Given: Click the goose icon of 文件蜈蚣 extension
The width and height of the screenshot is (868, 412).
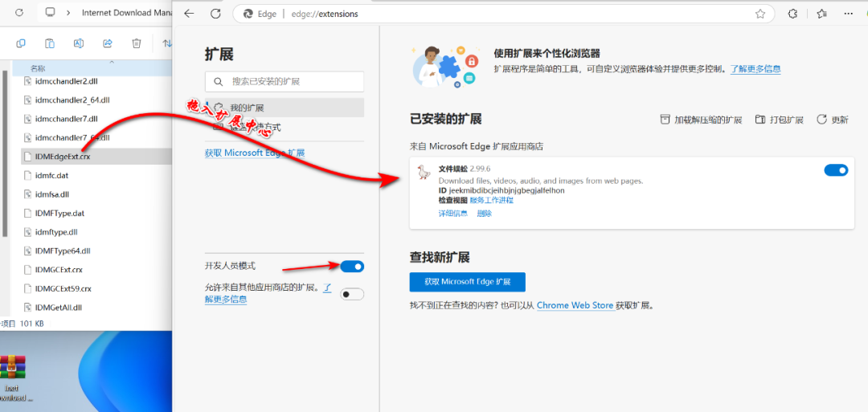Looking at the screenshot, I should [424, 172].
